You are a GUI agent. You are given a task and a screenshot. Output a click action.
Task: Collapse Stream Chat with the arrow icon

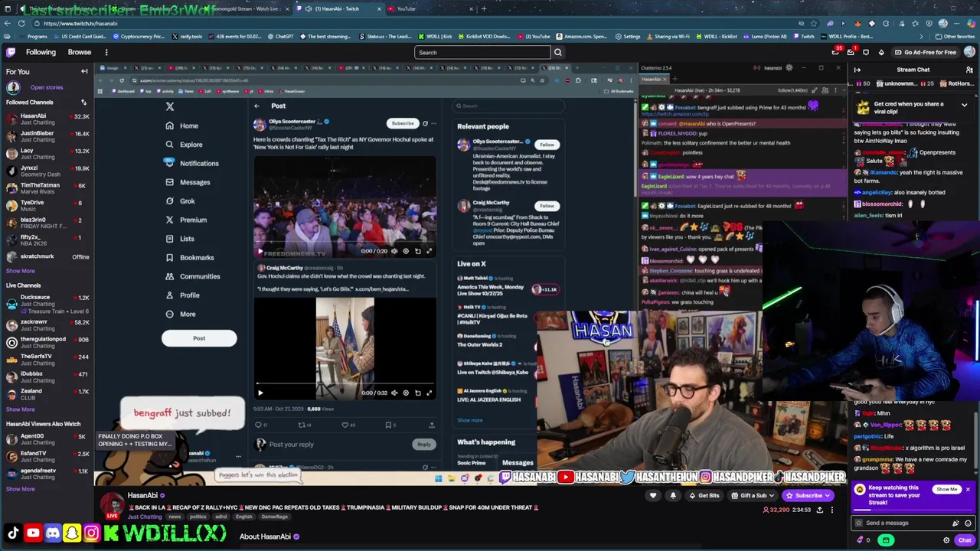[x=857, y=70]
